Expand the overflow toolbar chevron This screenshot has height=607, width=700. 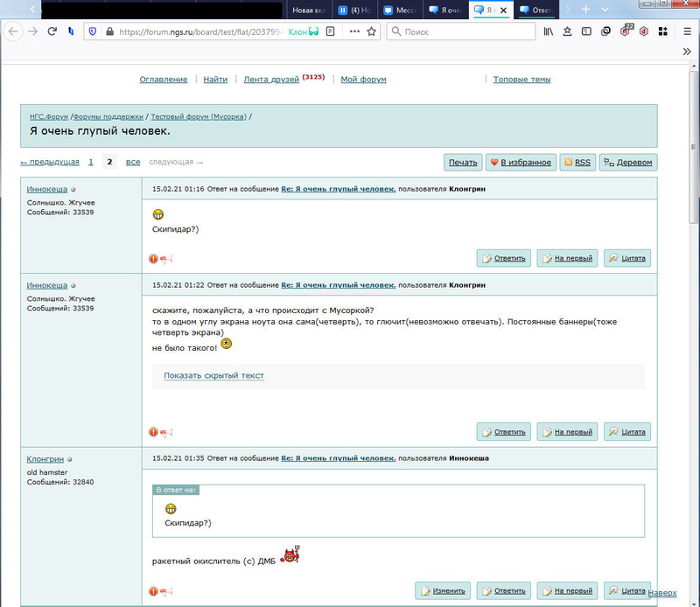[x=687, y=52]
